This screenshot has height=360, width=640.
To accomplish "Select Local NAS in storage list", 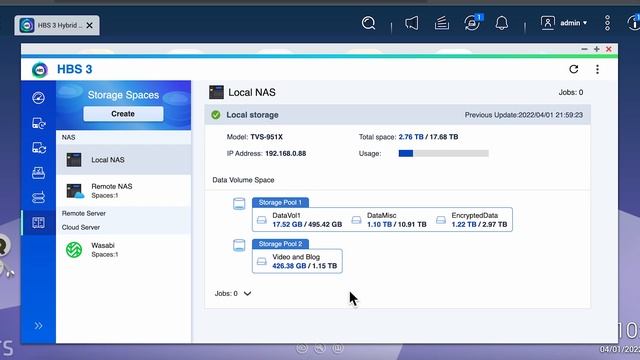I will (123, 160).
